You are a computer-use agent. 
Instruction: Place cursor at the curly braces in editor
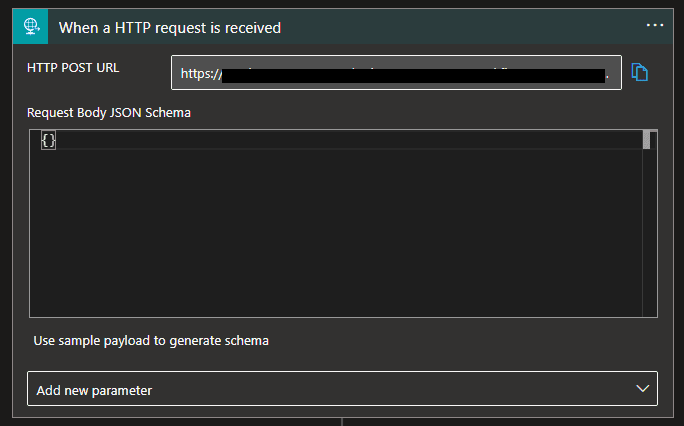tap(48, 141)
